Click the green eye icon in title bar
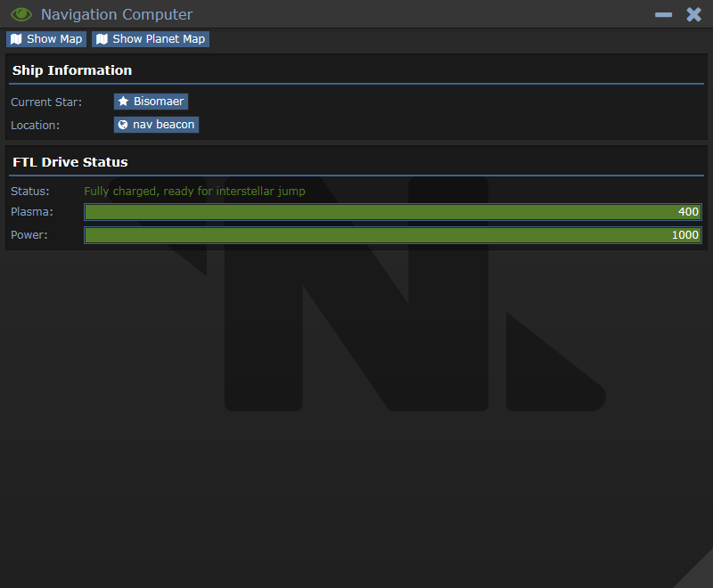This screenshot has height=588, width=713. pos(21,14)
